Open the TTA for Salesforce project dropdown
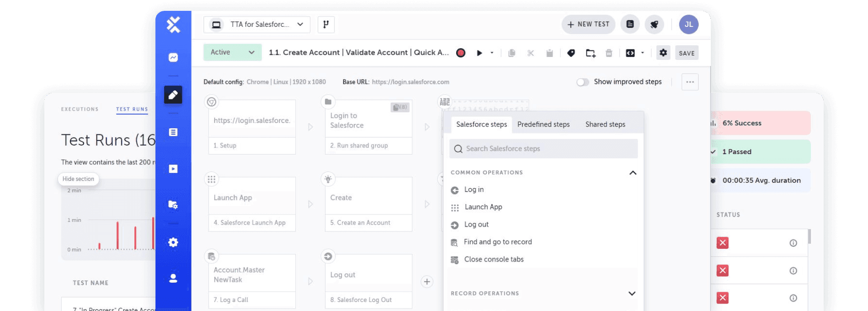Screen dimensions: 868x311 257,25
